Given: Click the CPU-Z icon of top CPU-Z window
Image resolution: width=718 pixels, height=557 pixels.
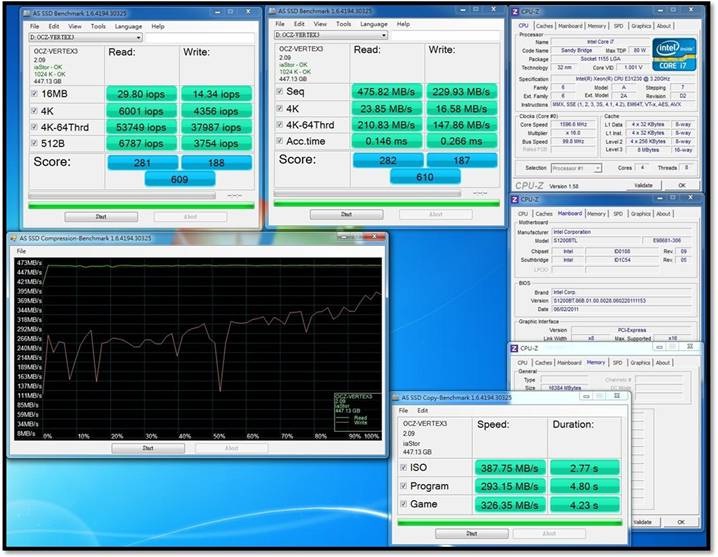Looking at the screenshot, I should point(515,12).
